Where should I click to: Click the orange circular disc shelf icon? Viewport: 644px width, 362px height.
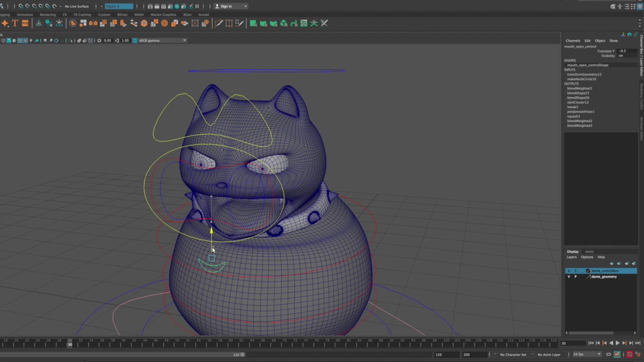165,23
